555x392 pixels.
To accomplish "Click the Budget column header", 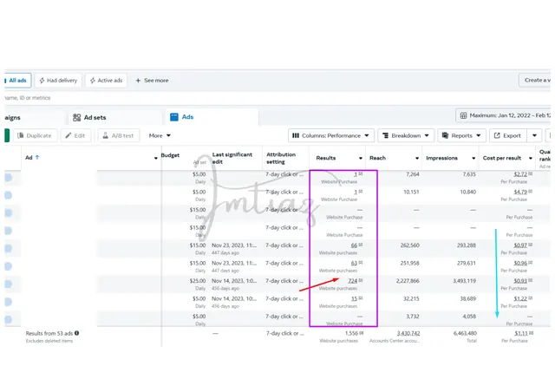I will click(x=170, y=155).
